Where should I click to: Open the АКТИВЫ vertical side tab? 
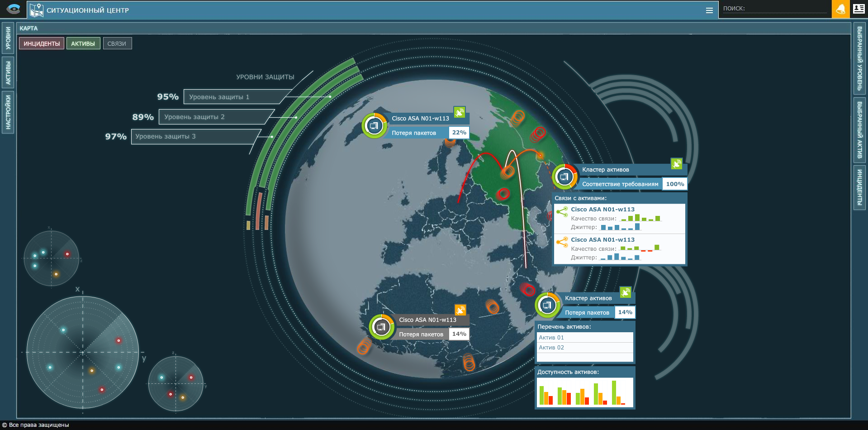8,72
